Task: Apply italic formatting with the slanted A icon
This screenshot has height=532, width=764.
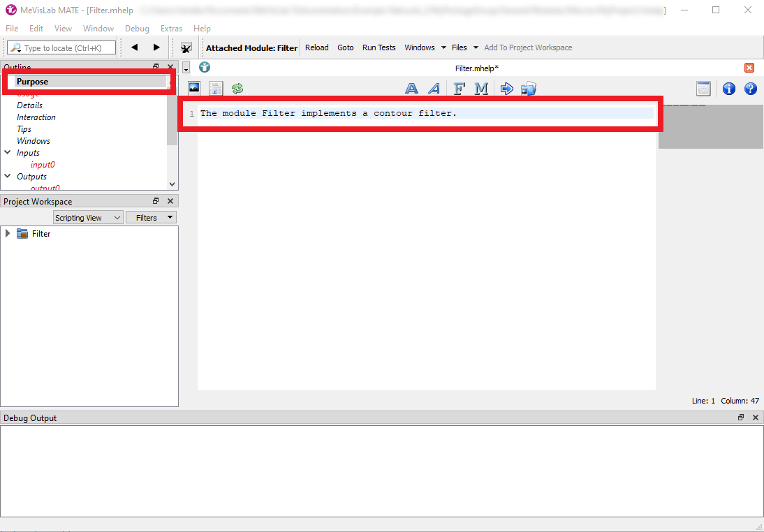Action: coord(434,89)
